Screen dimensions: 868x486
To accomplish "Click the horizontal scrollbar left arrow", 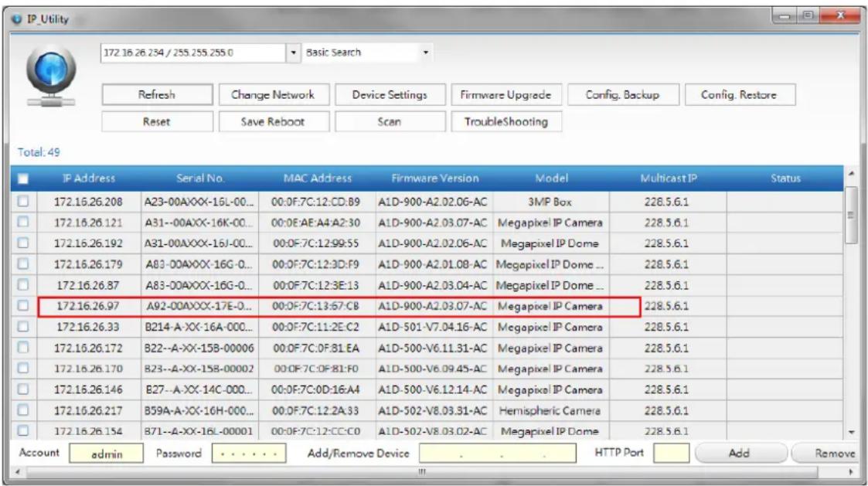I will coord(18,472).
